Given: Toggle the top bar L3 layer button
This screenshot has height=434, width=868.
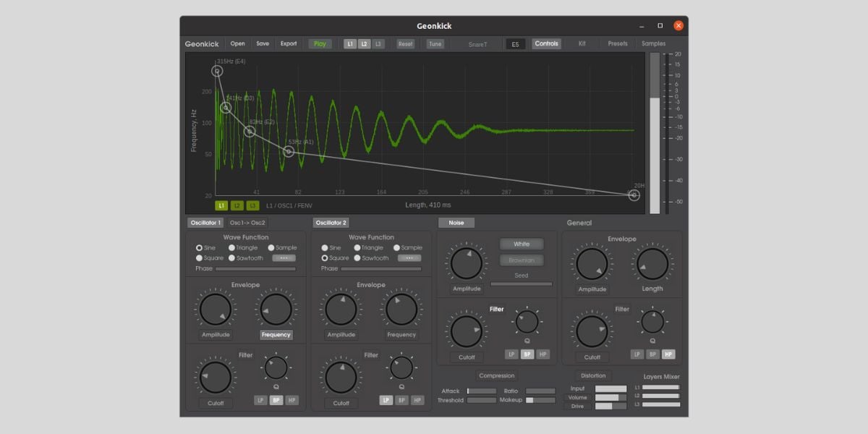Looking at the screenshot, I should tap(379, 44).
